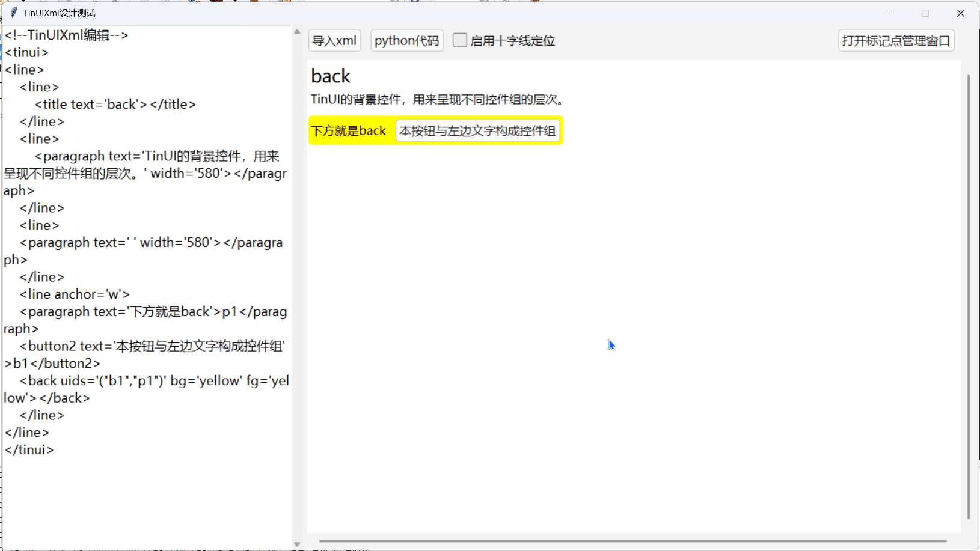Click the <line anchor='w'> line
980x551 pixels.
[x=75, y=294]
